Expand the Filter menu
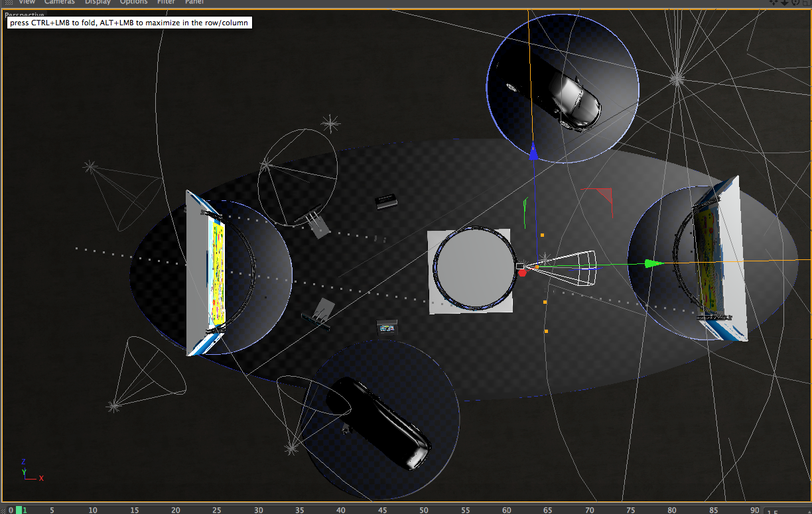This screenshot has height=514, width=812. [166, 2]
